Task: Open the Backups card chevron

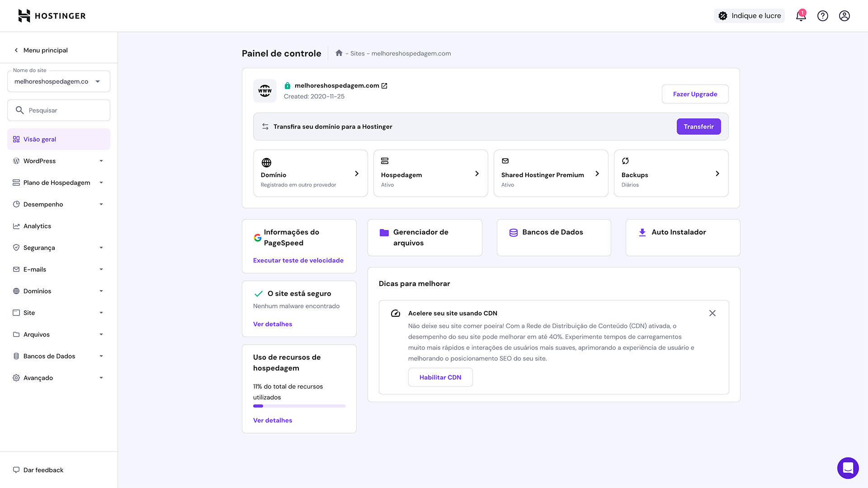Action: pos(717,174)
